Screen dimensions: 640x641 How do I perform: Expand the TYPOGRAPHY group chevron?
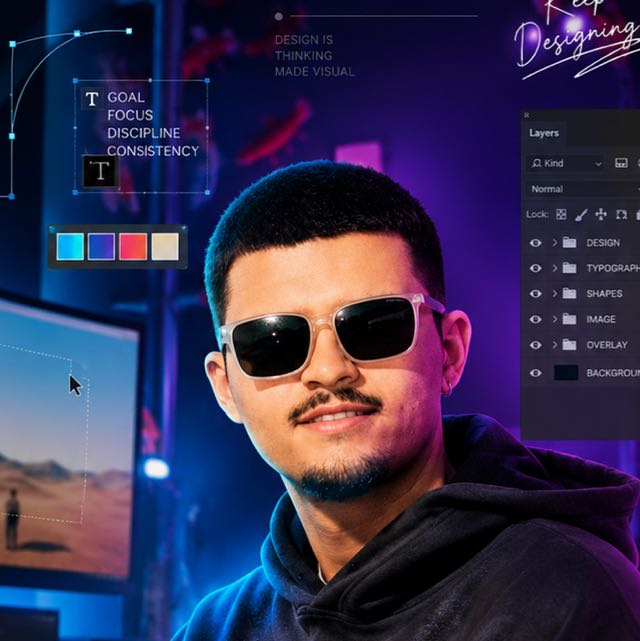coord(555,268)
